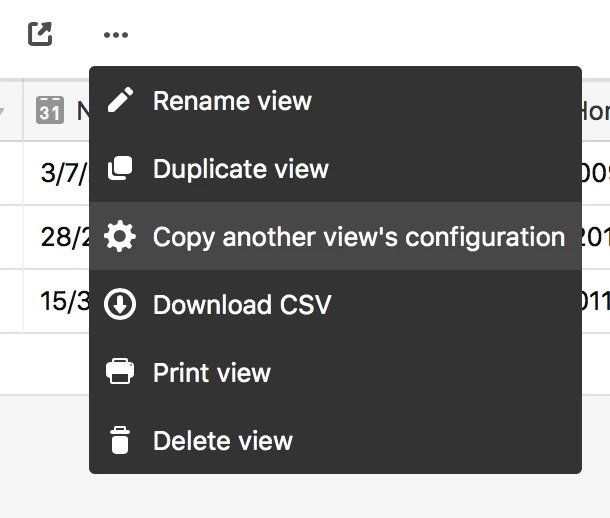Click the pencil icon beside Rename view
This screenshot has width=610, height=518.
point(120,100)
